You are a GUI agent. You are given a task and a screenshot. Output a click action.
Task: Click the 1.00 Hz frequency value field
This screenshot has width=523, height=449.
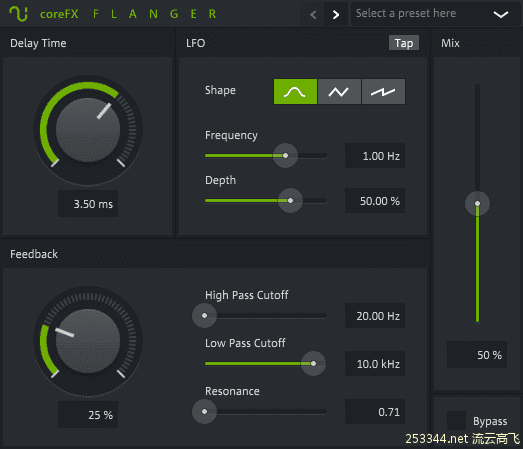pyautogui.click(x=375, y=155)
